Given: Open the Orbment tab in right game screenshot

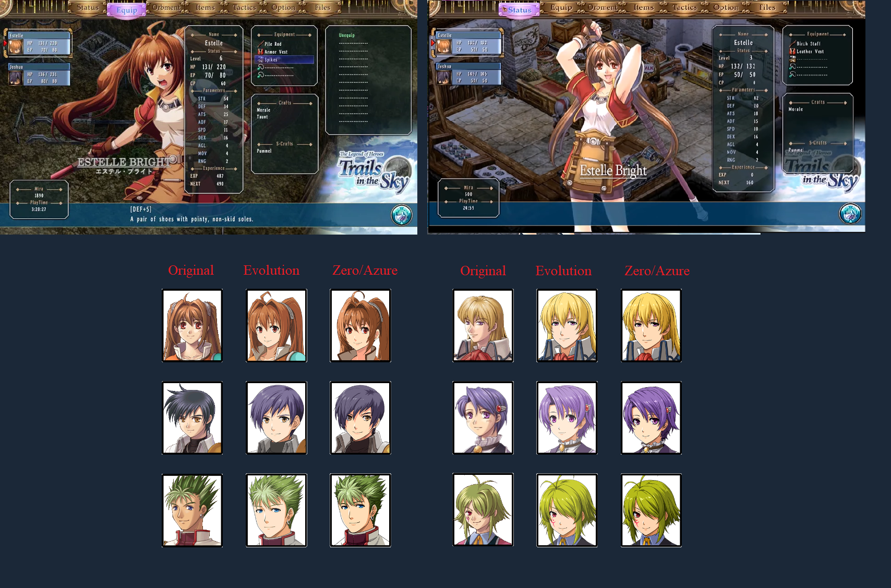Looking at the screenshot, I should pyautogui.click(x=603, y=7).
